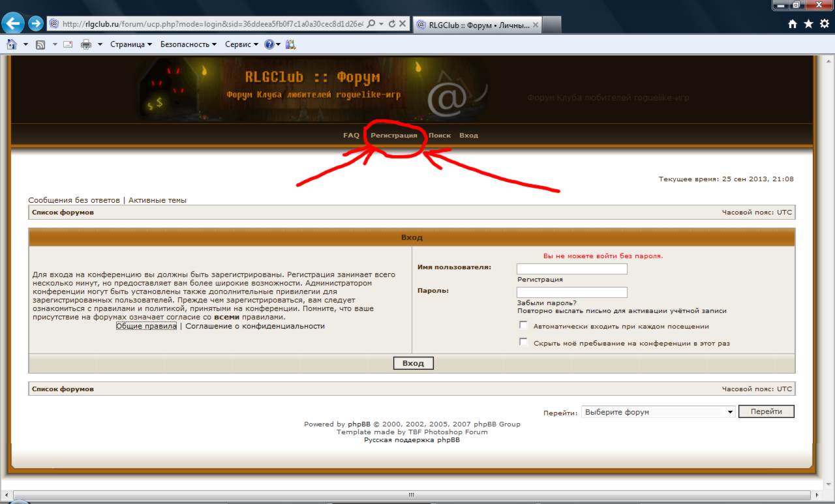This screenshot has height=504, width=835.
Task: Click the "Вход" submit button below the form
Action: point(413,363)
